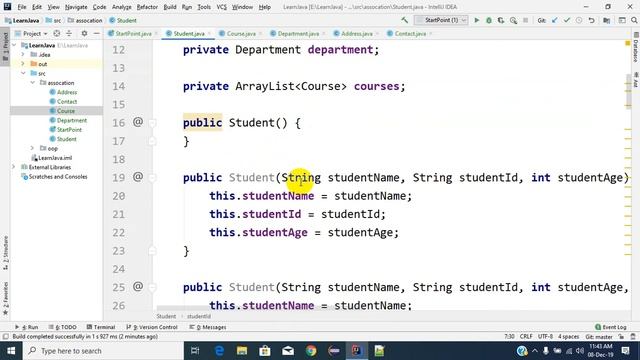
Task: Open Chrome from the taskbar
Action: pos(311,351)
